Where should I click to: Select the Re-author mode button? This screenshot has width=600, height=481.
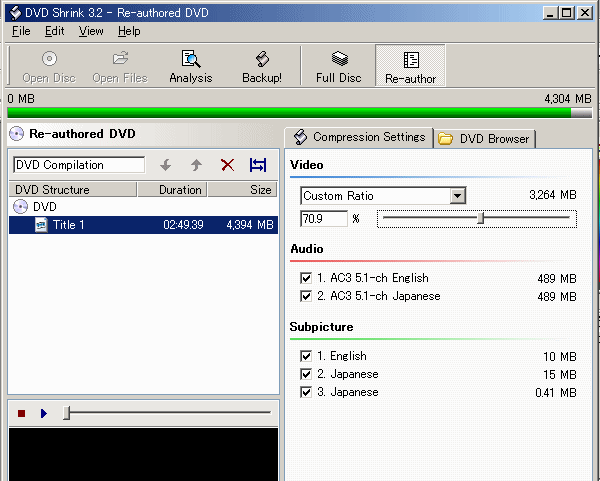click(x=410, y=66)
